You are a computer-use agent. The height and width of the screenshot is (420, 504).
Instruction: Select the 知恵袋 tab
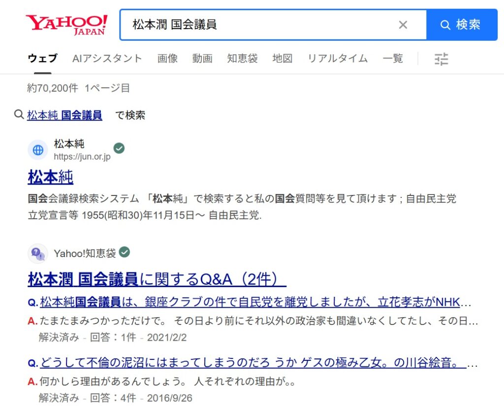point(242,59)
